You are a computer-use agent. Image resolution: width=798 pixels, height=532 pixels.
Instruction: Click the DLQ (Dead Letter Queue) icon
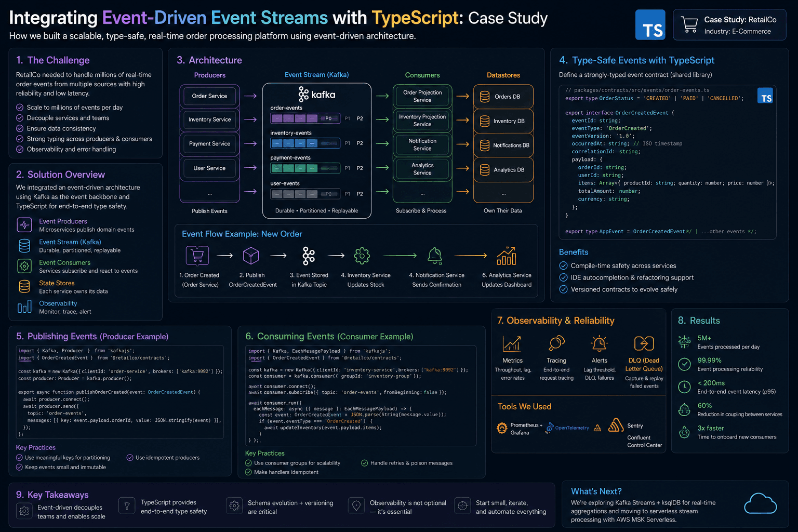pos(644,343)
